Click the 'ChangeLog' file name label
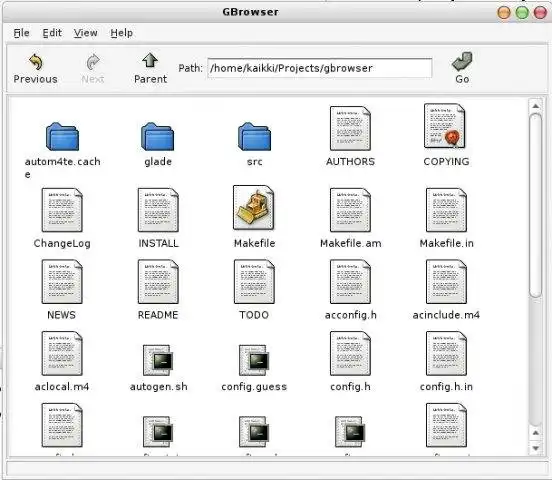The height and width of the screenshot is (480, 552). (62, 243)
